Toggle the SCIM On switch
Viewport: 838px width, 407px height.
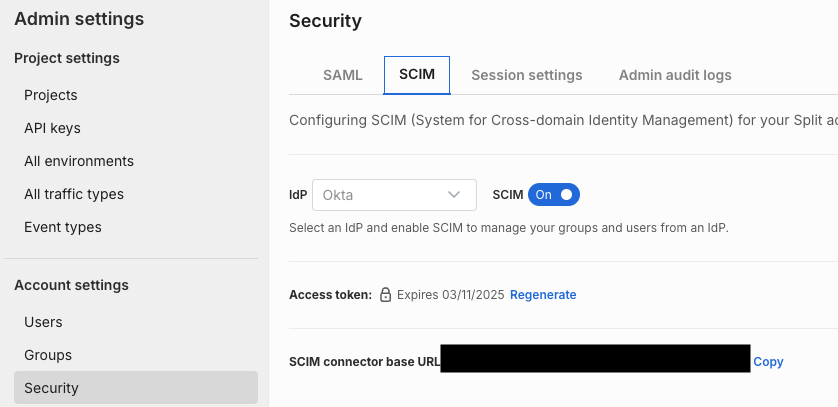coord(554,195)
